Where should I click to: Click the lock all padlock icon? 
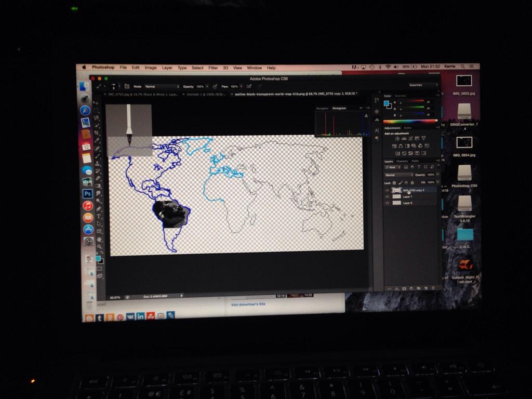coord(412,182)
